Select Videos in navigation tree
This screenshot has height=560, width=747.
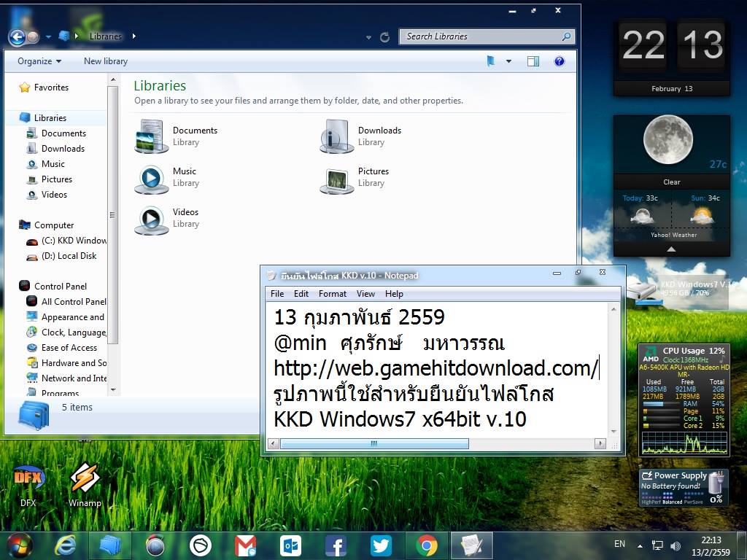click(54, 194)
